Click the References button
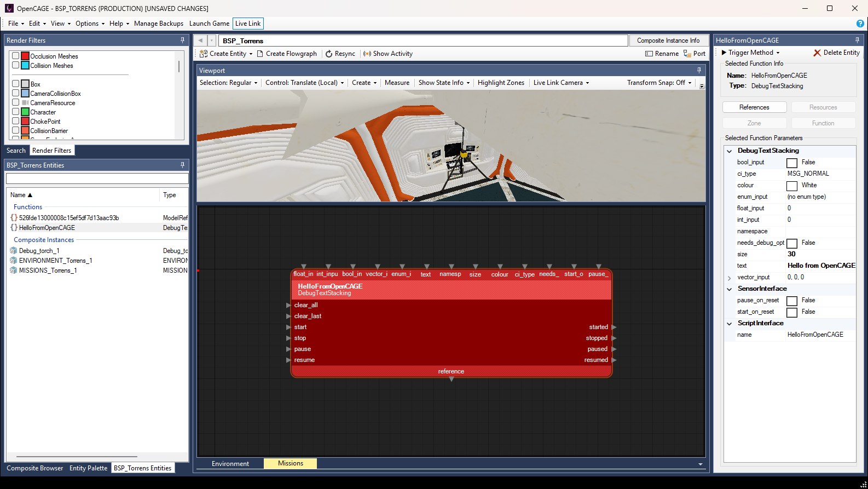This screenshot has height=489, width=868. [754, 107]
